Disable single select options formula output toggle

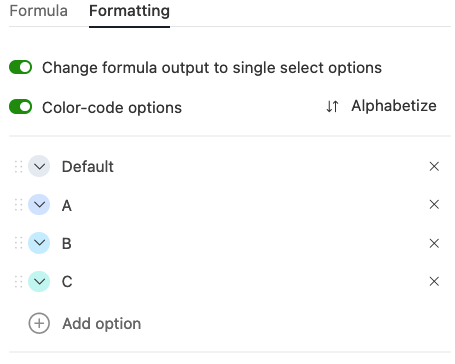(20, 67)
